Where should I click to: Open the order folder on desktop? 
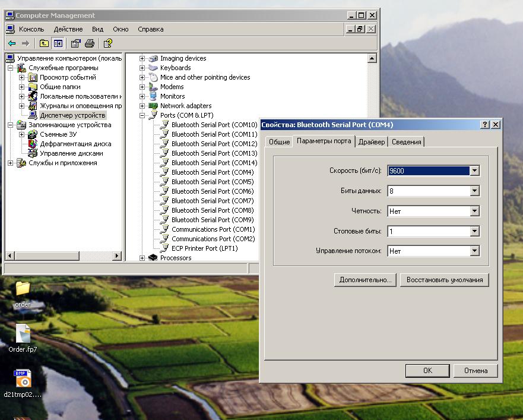point(23,294)
